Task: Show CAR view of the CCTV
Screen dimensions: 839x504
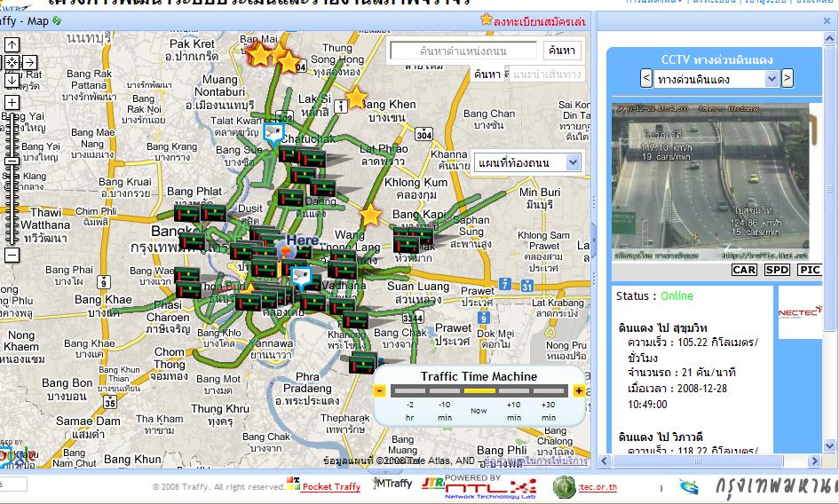Action: pos(744,270)
